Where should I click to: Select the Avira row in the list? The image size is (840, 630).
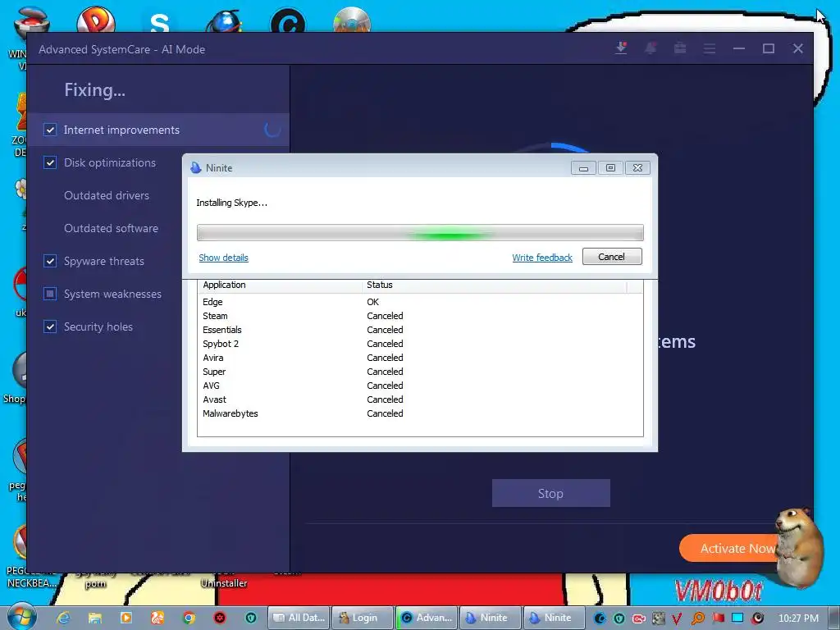[420, 358]
